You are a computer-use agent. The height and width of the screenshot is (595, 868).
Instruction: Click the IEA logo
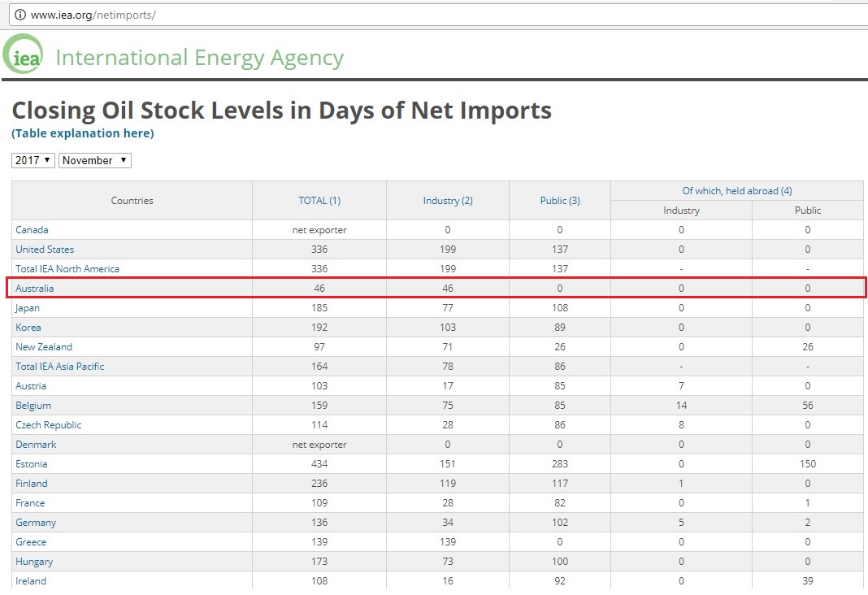coord(24,54)
